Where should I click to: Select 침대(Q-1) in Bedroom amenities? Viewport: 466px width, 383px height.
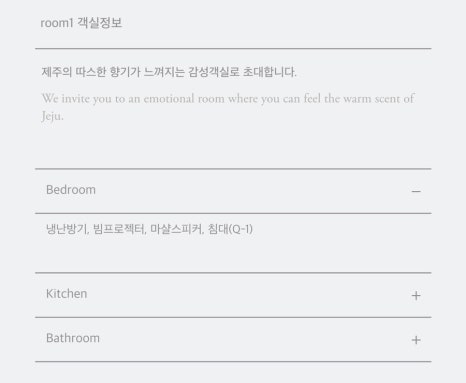pos(230,229)
